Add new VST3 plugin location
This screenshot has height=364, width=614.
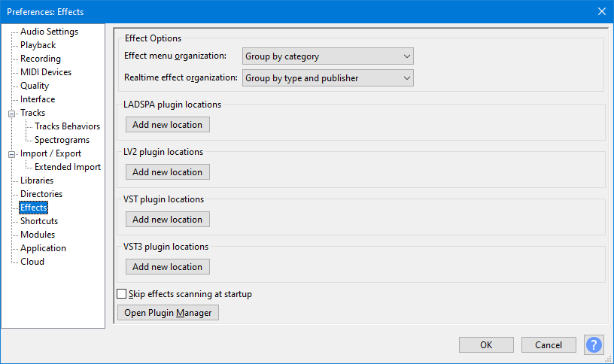point(167,267)
